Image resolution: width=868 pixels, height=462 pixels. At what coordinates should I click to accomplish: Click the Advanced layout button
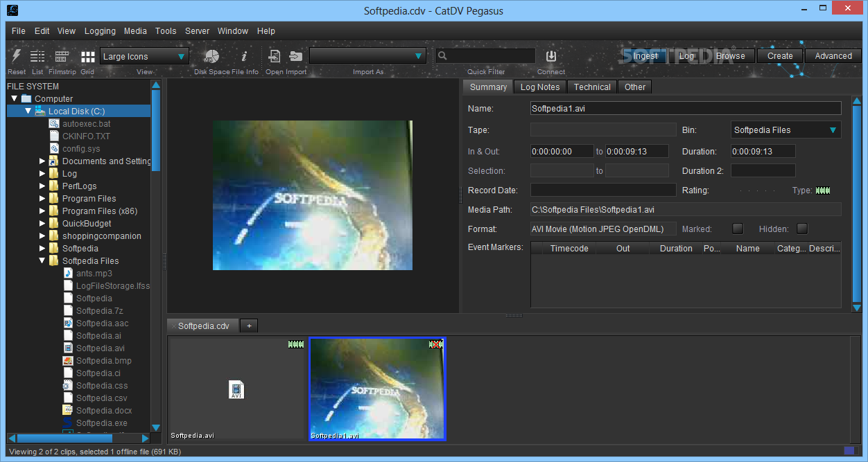pos(833,56)
